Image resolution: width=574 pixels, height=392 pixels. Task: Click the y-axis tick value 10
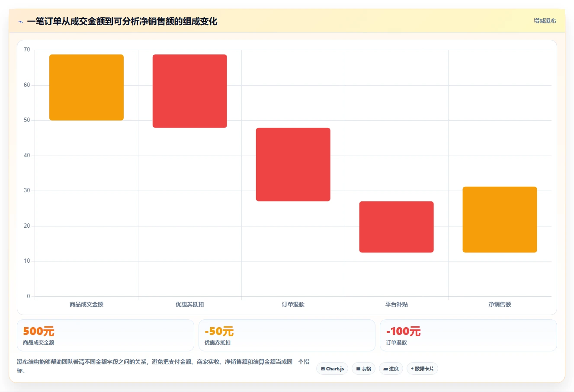27,261
